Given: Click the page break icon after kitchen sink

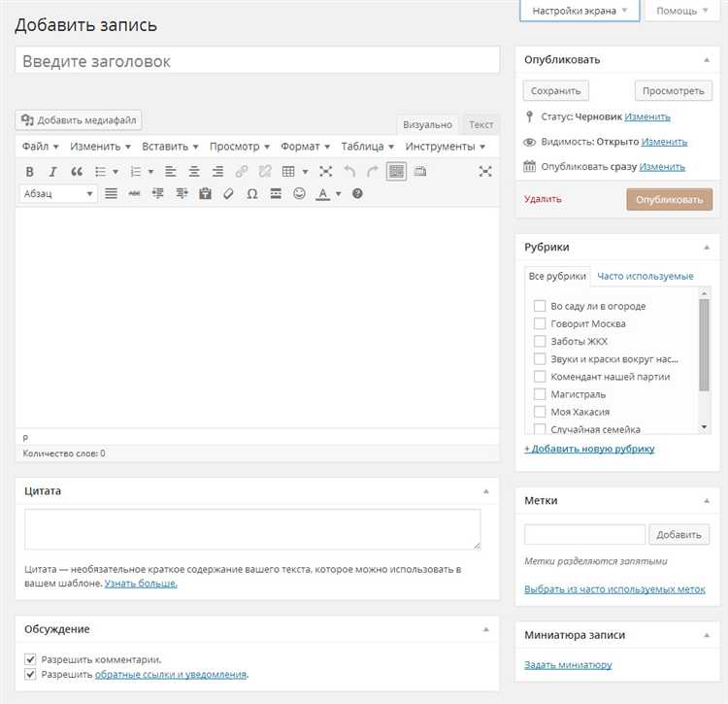Looking at the screenshot, I should coord(420,171).
